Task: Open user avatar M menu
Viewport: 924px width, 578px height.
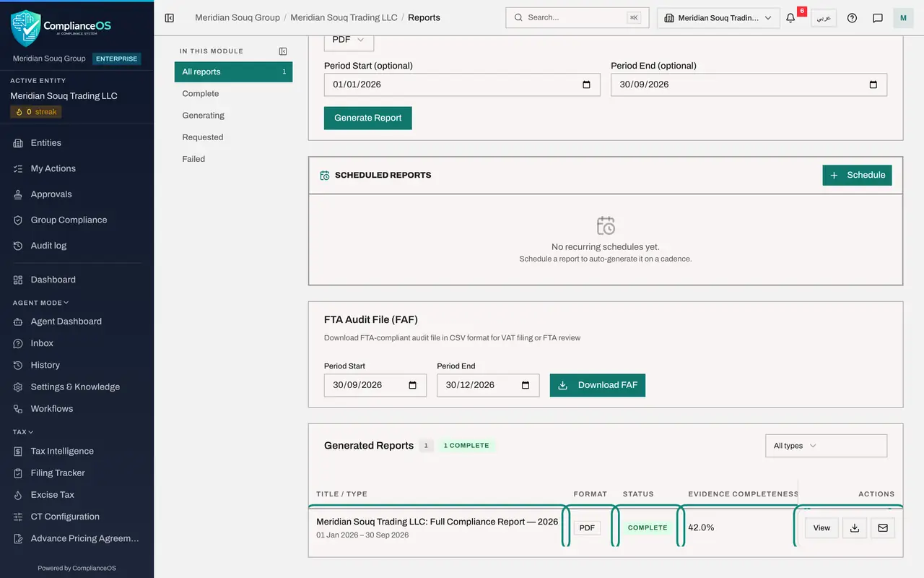Action: coord(903,18)
